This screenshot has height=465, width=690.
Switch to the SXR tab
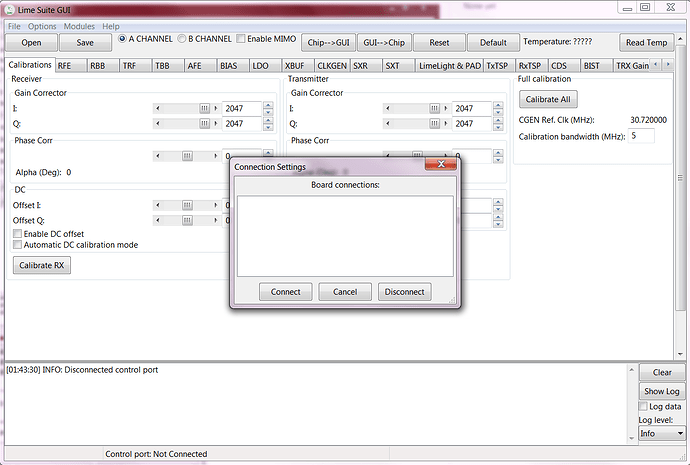click(366, 66)
